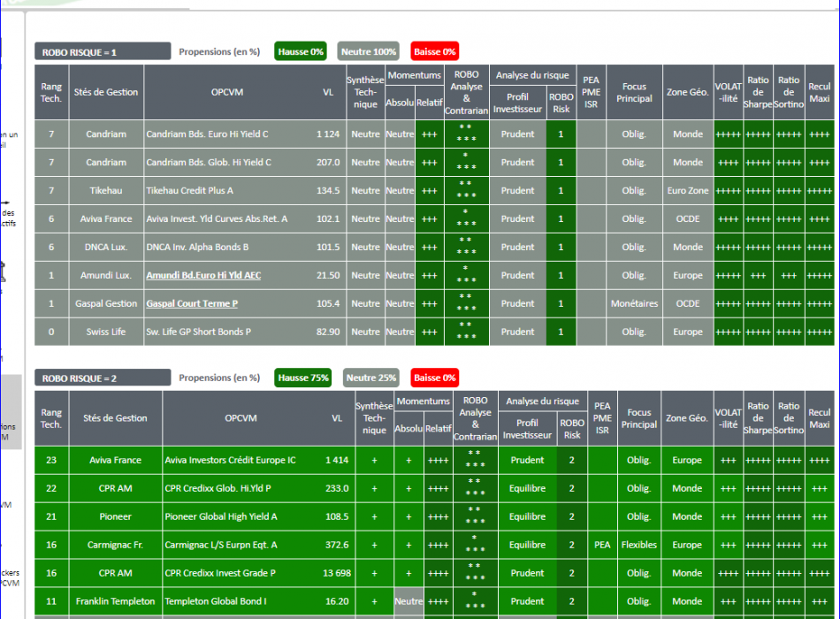
Task: Click the Neutre 100% badge
Action: 369,51
